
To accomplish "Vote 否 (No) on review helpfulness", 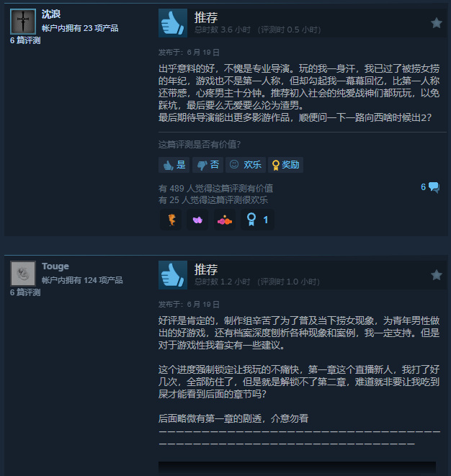I will [x=207, y=165].
